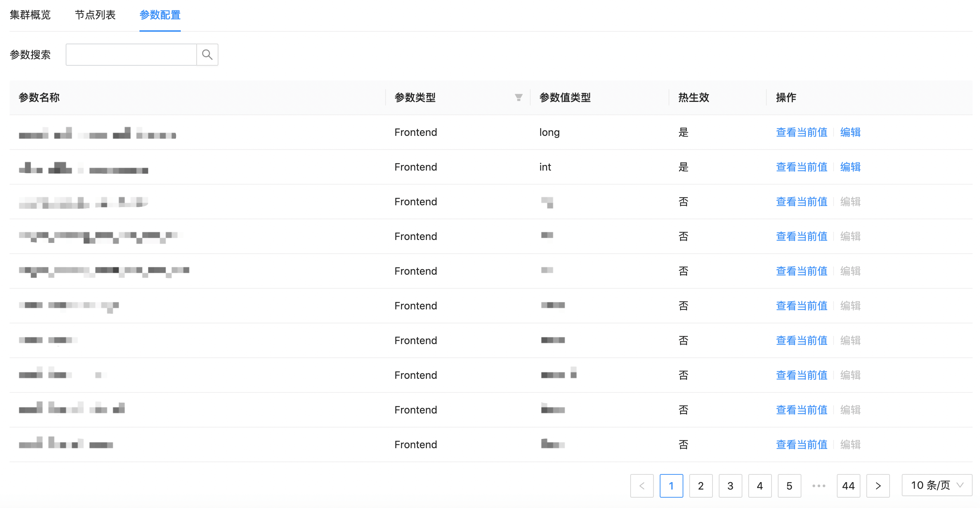Open the filter icon on 参数类型 column

[518, 97]
